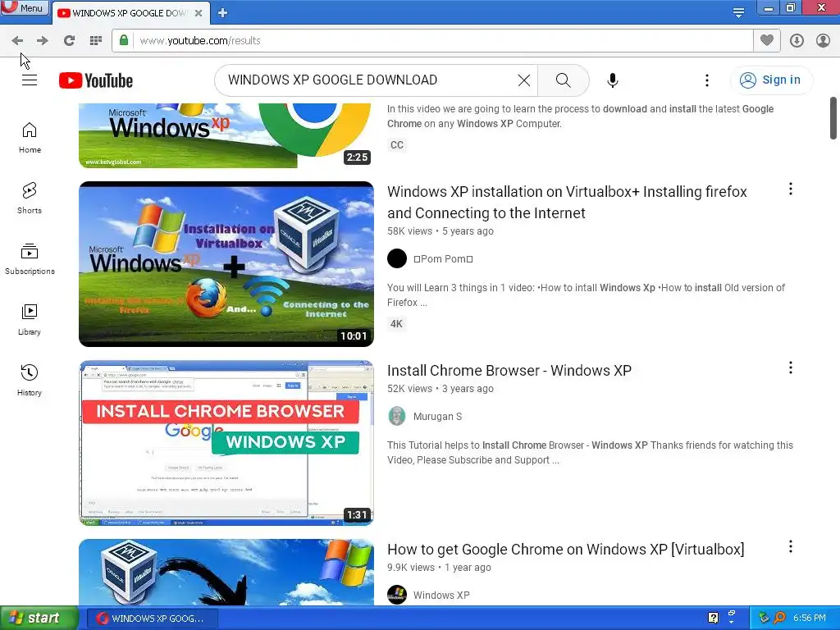Open the YouTube hamburger guide menu
Viewport: 840px width, 630px height.
point(30,80)
